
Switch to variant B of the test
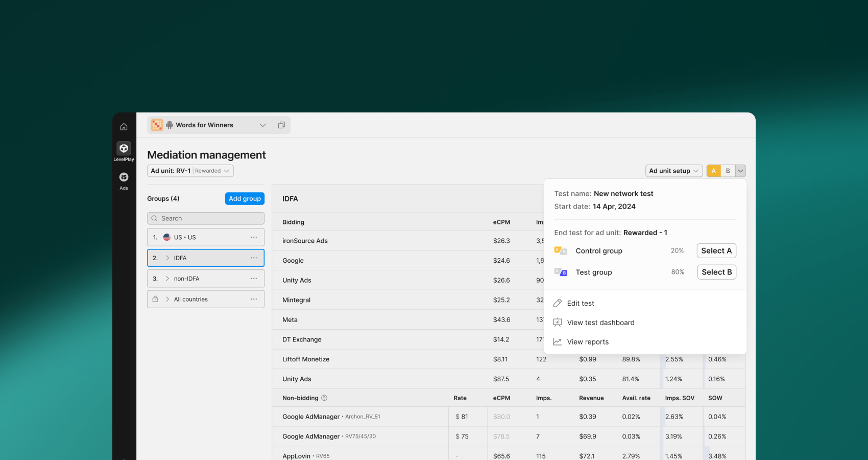click(x=728, y=170)
